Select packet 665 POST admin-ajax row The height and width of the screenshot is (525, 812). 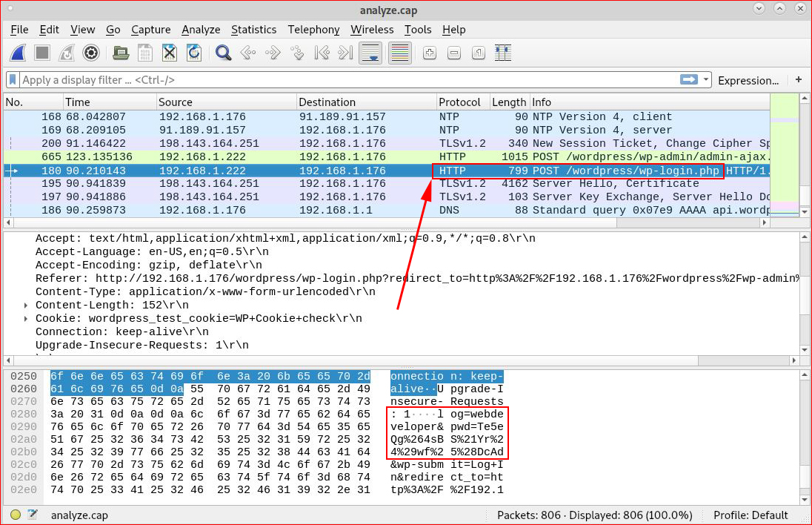pyautogui.click(x=387, y=157)
